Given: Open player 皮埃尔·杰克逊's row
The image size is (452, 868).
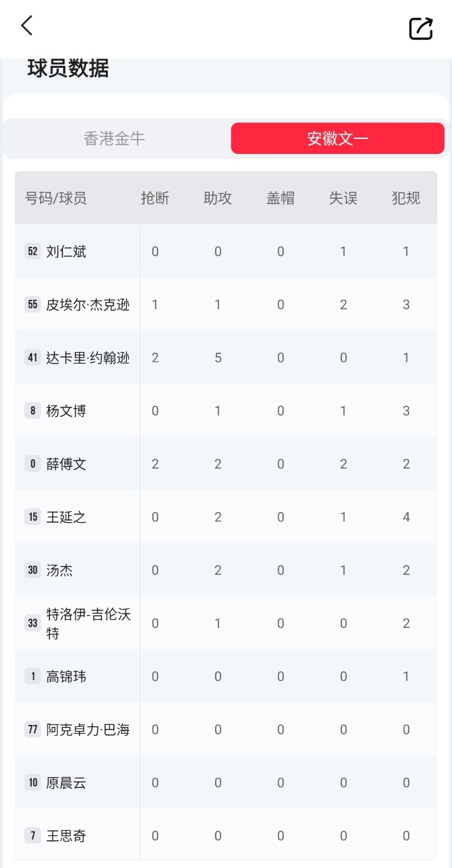Looking at the screenshot, I should click(x=88, y=304).
